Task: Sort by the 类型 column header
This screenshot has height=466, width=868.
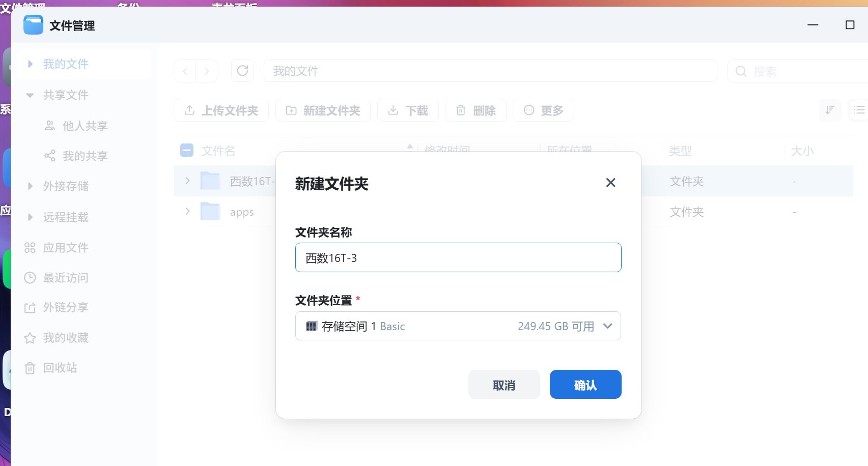Action: (680, 151)
